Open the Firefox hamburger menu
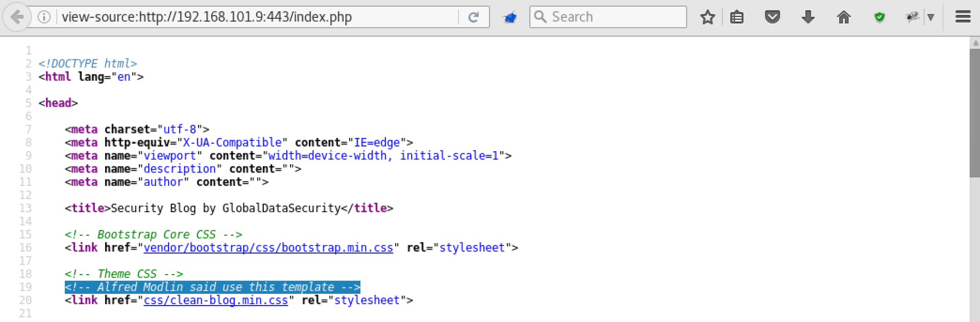The image size is (980, 322). click(963, 17)
